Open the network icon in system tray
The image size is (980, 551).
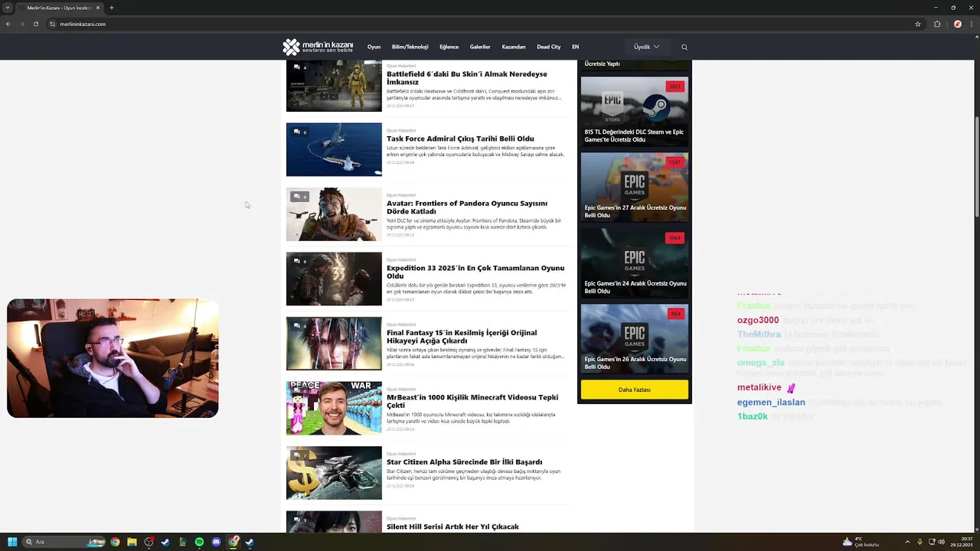coord(930,542)
